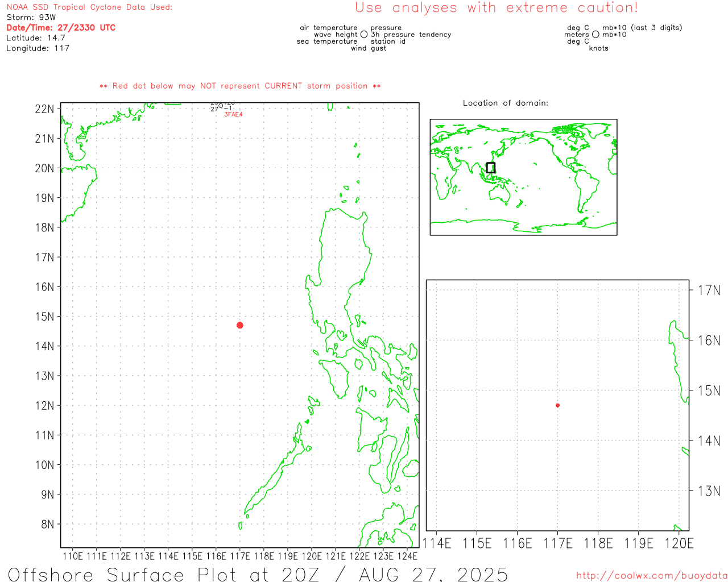Click the 121E longitude axis label
728x582 pixels.
(x=336, y=556)
